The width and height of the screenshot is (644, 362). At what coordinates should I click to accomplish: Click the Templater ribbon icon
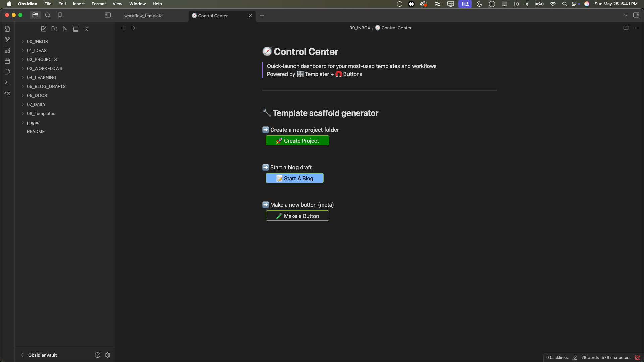point(7,93)
